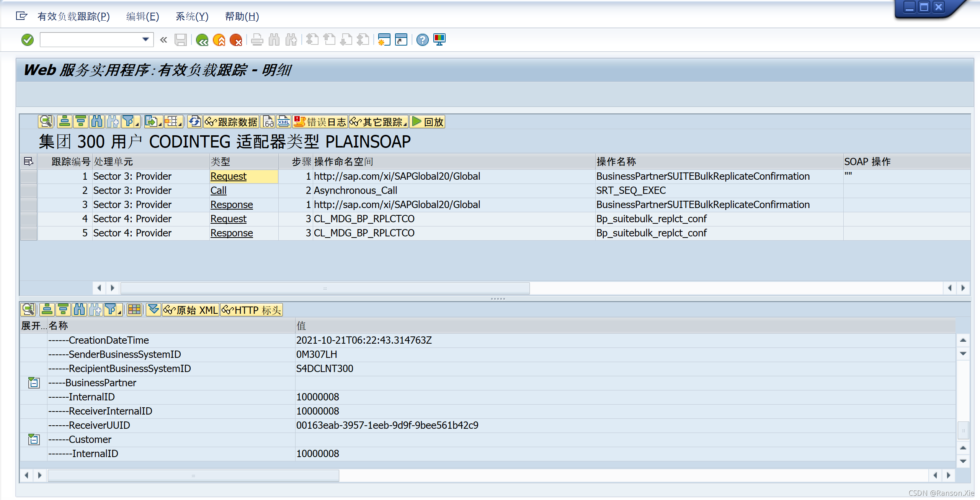980x500 pixels.
Task: Select row 2 with the row selector
Action: [x=28, y=190]
